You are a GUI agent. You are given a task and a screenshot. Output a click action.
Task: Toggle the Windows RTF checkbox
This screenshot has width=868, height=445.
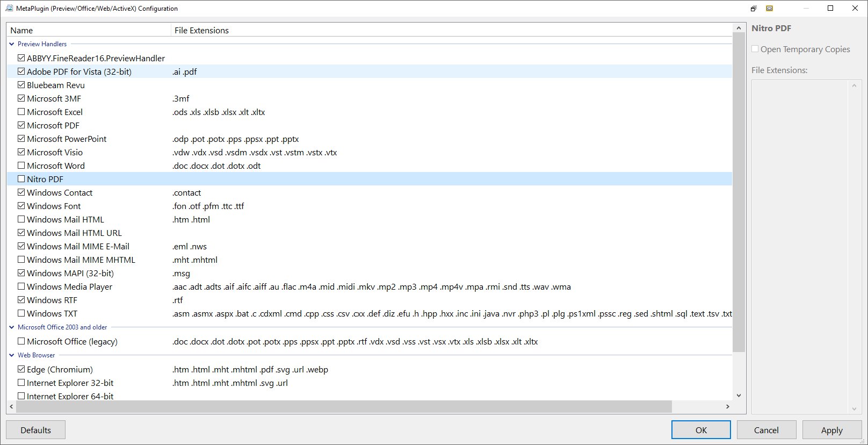pos(21,300)
